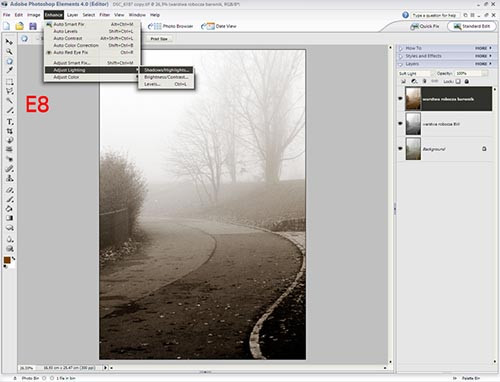Click the Save file icon
Screen dimensions: 500x382
click(x=33, y=26)
